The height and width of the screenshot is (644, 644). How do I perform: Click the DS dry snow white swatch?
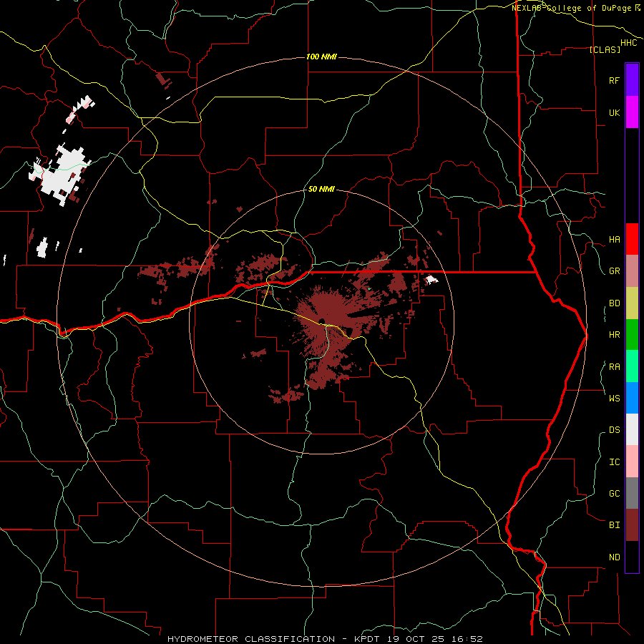(x=632, y=429)
